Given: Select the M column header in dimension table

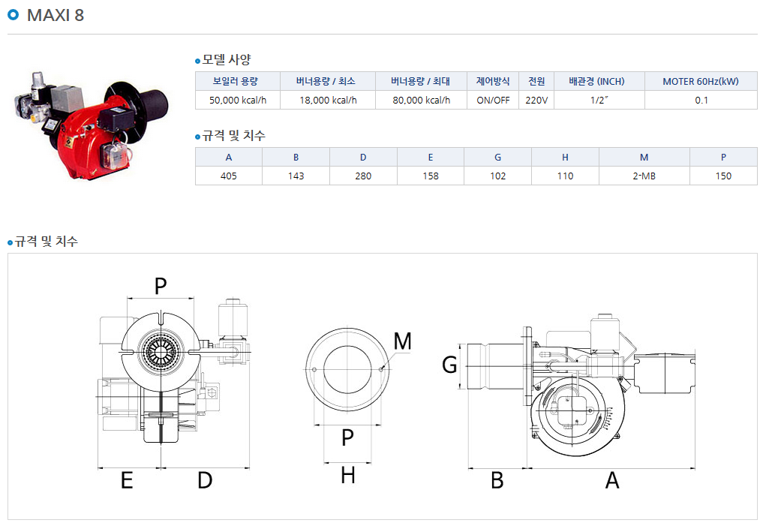Looking at the screenshot, I should pos(644,158).
